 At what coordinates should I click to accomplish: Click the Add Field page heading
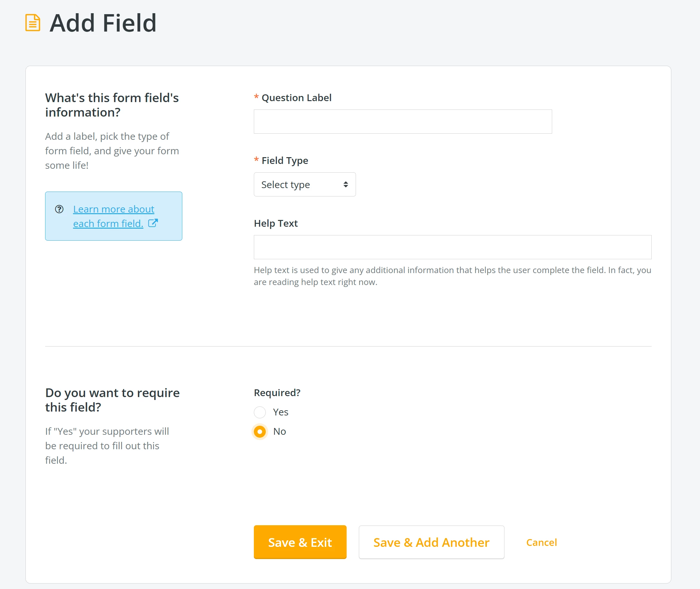(x=103, y=23)
